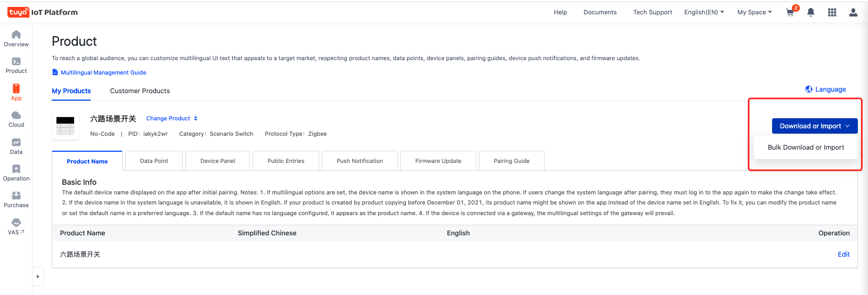Open the VAS sidebar icon

16,223
